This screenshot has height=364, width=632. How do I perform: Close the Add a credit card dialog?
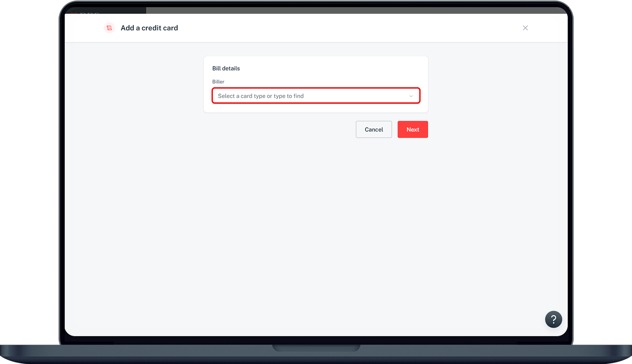click(x=525, y=28)
